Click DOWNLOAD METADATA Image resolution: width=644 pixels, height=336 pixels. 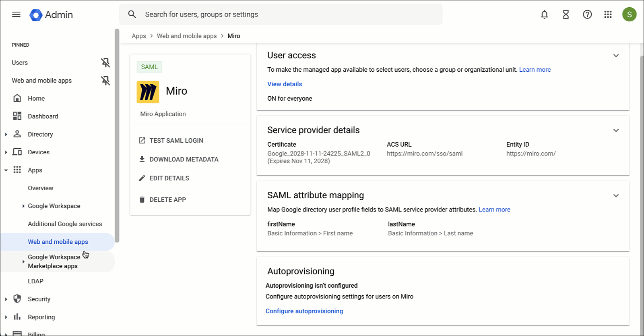pos(184,160)
